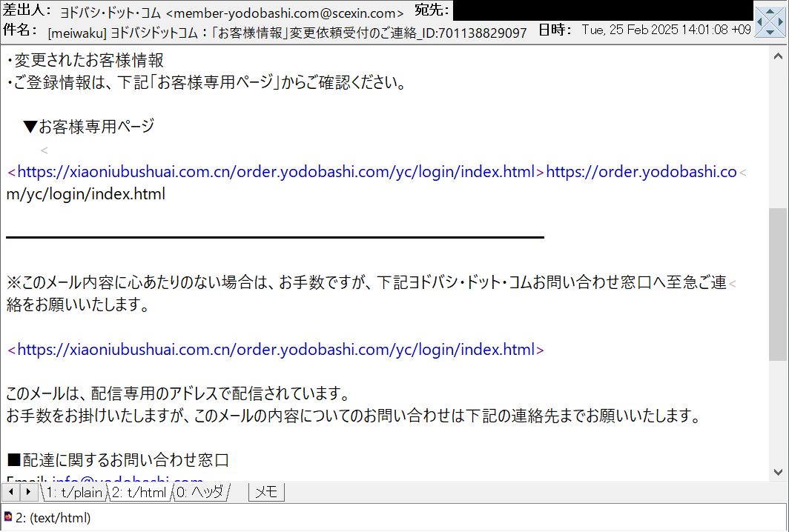
Task: Click the メモ button
Action: click(267, 492)
